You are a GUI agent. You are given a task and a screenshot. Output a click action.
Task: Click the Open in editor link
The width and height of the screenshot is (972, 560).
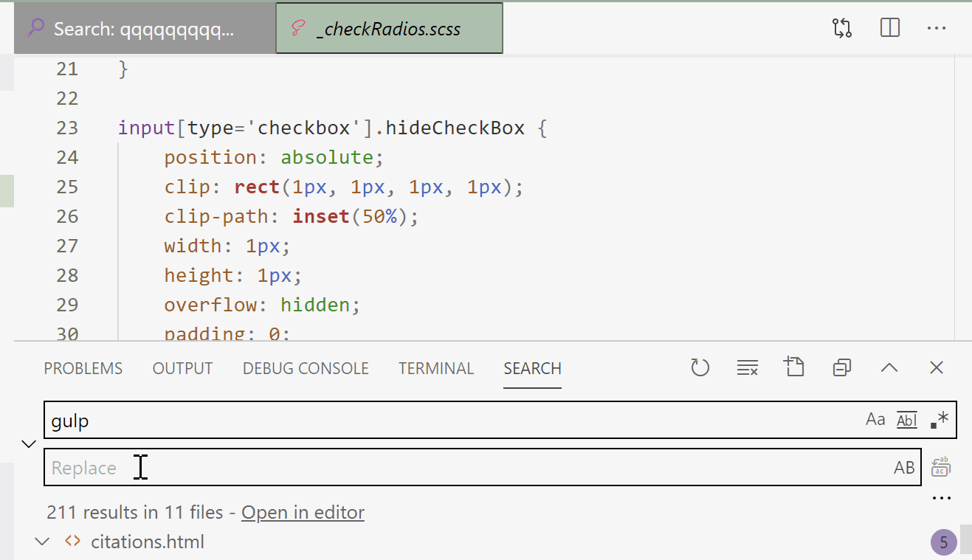pos(303,512)
